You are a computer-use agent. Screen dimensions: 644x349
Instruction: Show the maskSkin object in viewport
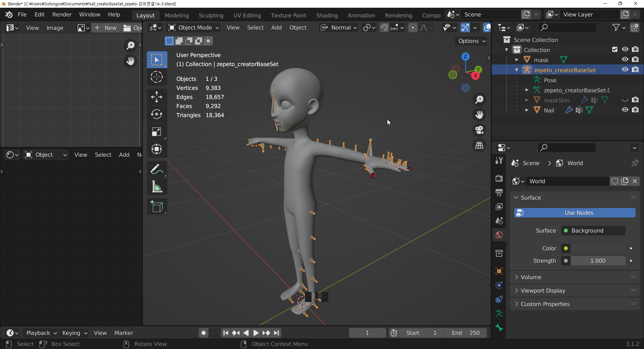click(625, 100)
